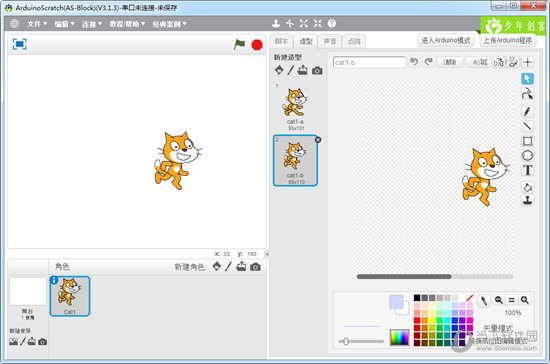
Task: Click 进入Arduino模式 button
Action: click(x=446, y=40)
